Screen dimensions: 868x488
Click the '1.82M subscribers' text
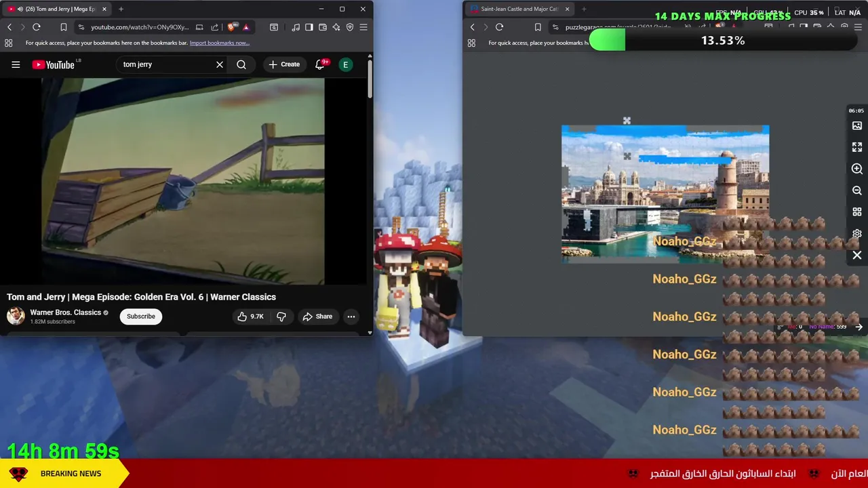[52, 321]
